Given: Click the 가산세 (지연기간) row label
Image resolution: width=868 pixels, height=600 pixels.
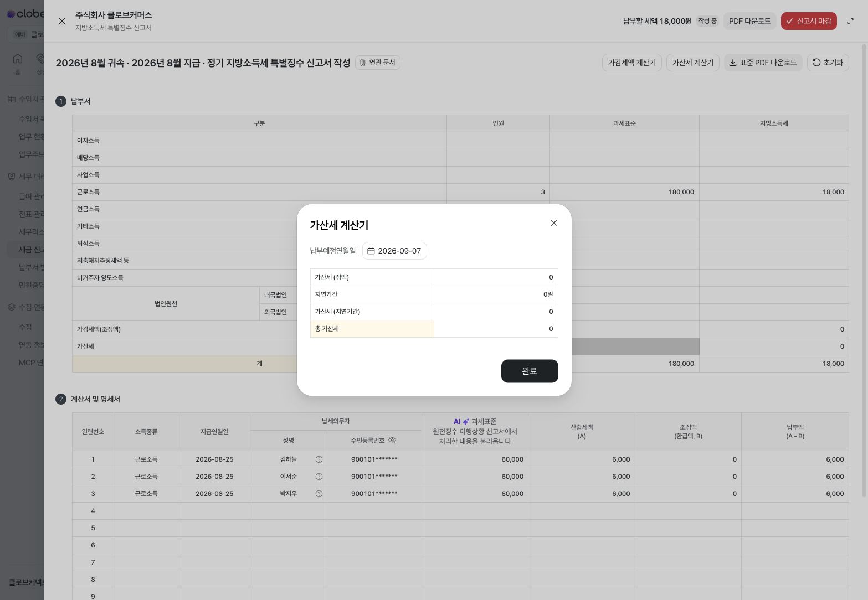Looking at the screenshot, I should (372, 312).
